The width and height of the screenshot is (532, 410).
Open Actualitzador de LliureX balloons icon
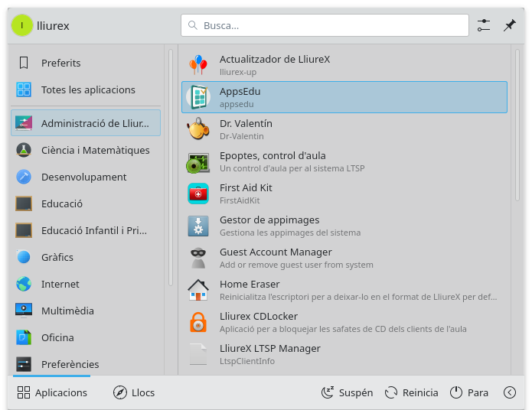(198, 65)
